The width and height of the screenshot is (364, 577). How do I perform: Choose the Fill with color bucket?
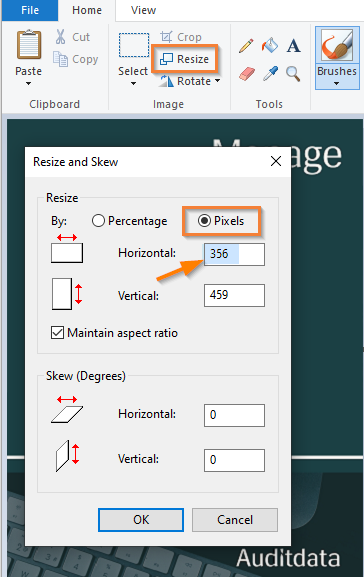270,46
